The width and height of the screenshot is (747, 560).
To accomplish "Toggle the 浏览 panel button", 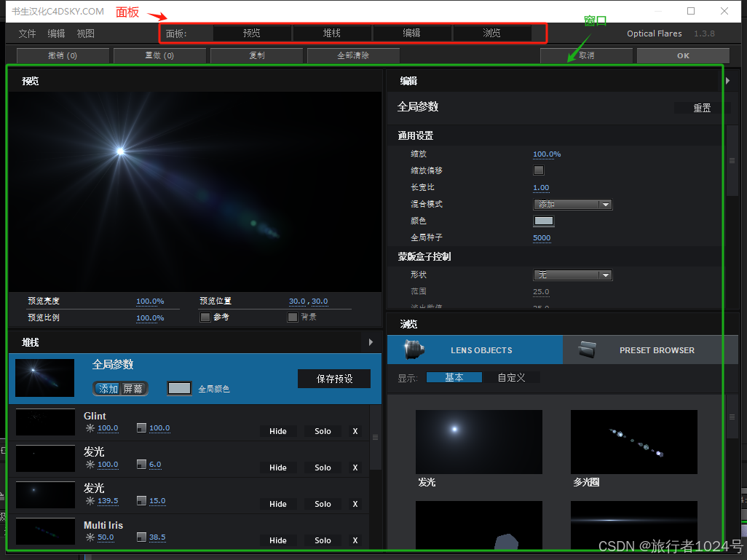I will coord(492,33).
